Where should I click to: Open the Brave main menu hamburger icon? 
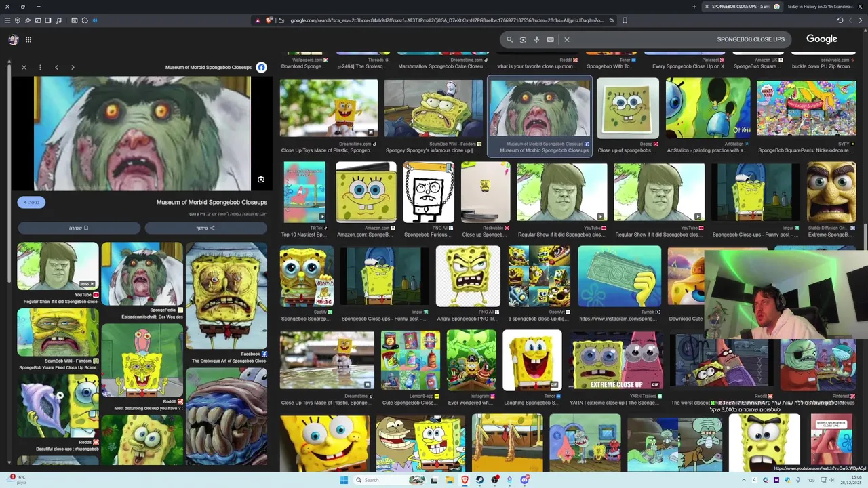(7, 20)
